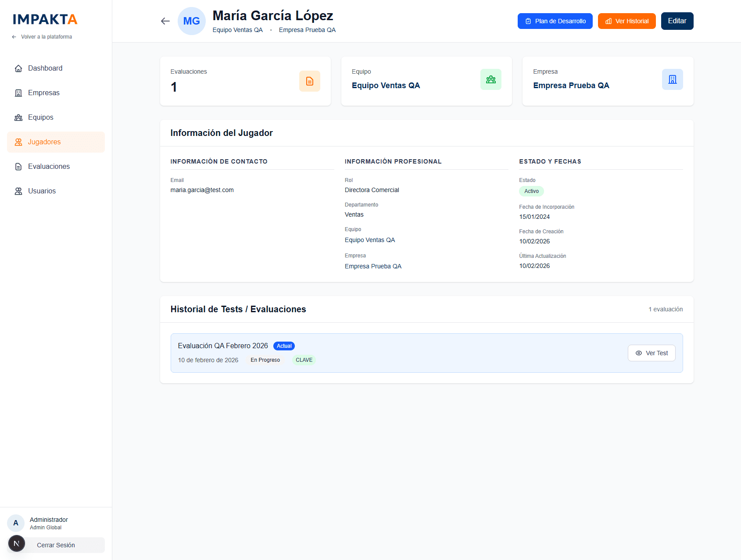Open the Plan de Desarrollo button
This screenshot has width=741, height=560.
point(555,21)
